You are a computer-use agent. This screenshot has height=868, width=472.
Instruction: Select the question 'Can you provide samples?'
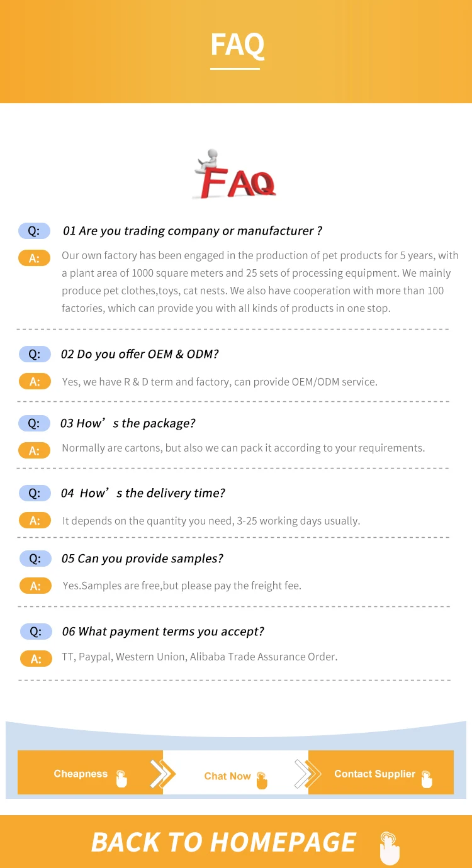(142, 559)
